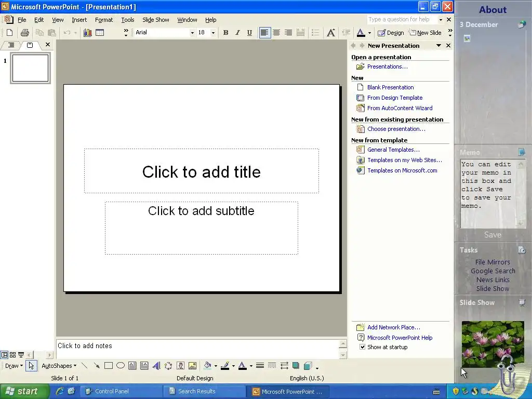Expand the Draw menu
Image resolution: width=532 pixels, height=399 pixels.
click(14, 366)
